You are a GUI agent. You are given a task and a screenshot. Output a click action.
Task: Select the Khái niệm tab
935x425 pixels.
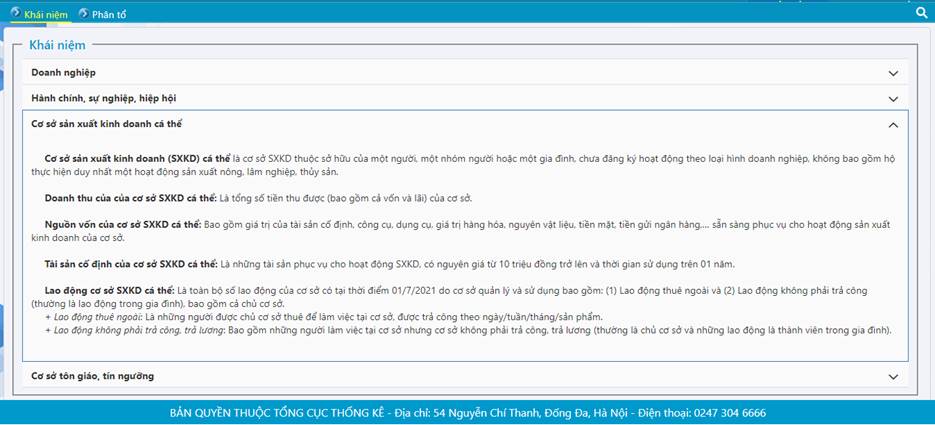coord(46,14)
